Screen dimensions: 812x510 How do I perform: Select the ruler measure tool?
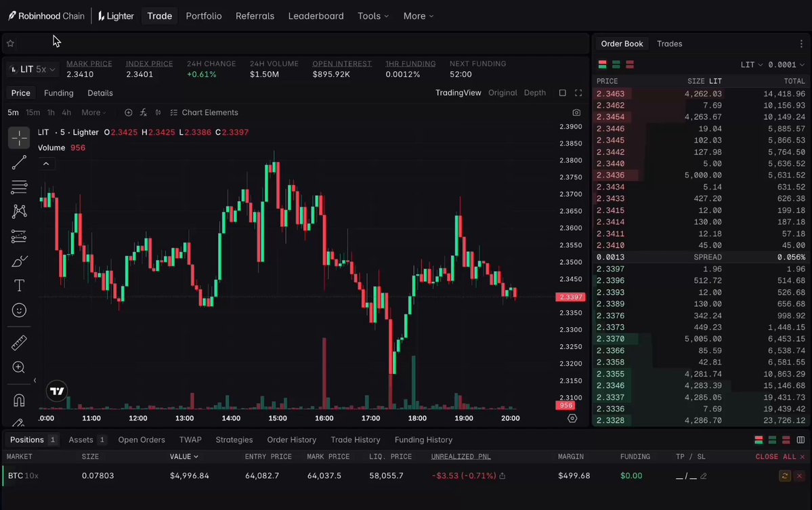19,343
